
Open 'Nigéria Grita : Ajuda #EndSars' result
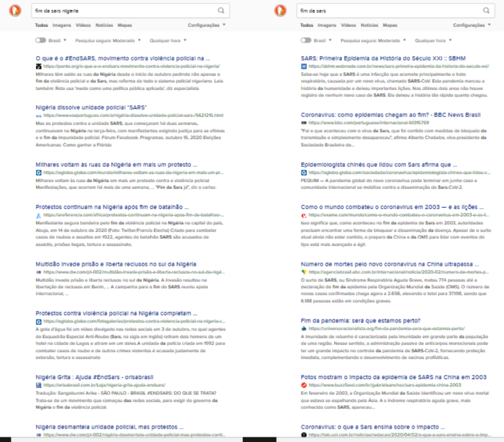pos(94,377)
